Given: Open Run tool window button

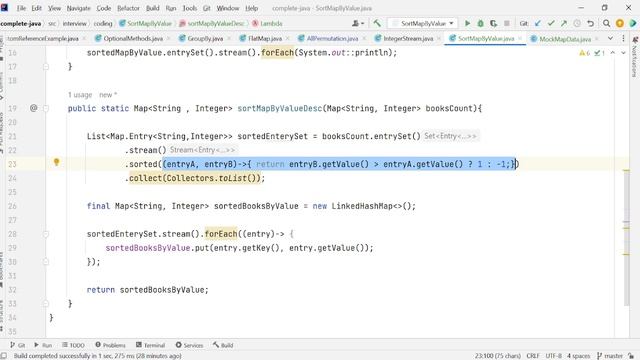Looking at the screenshot, I should [x=43, y=345].
